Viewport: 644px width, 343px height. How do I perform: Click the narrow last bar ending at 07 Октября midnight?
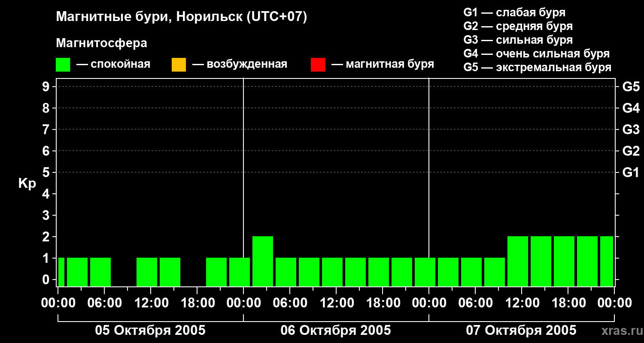click(607, 261)
